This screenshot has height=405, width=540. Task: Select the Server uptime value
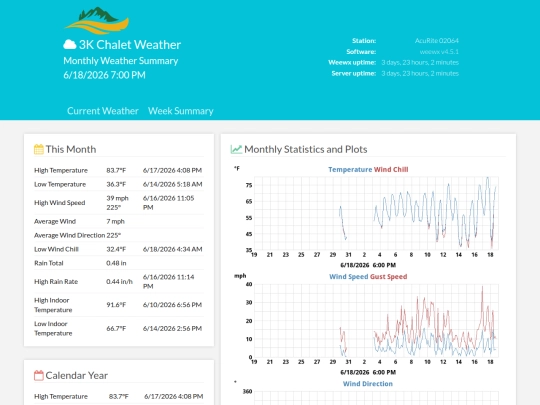pyautogui.click(x=420, y=73)
